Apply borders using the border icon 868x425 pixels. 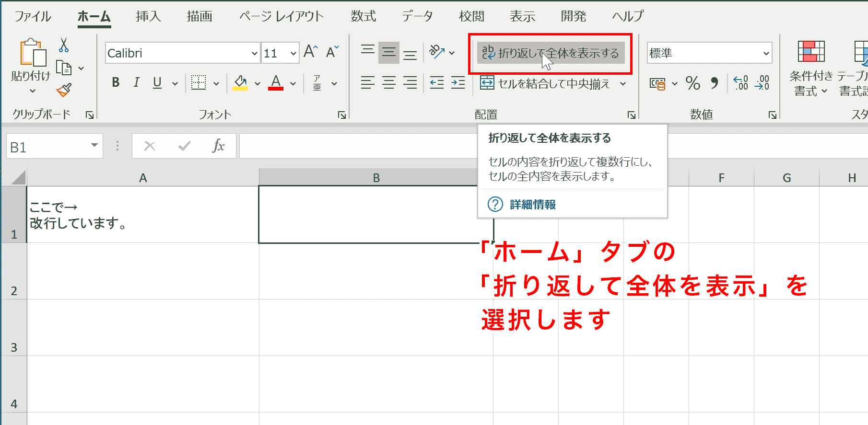coord(199,82)
